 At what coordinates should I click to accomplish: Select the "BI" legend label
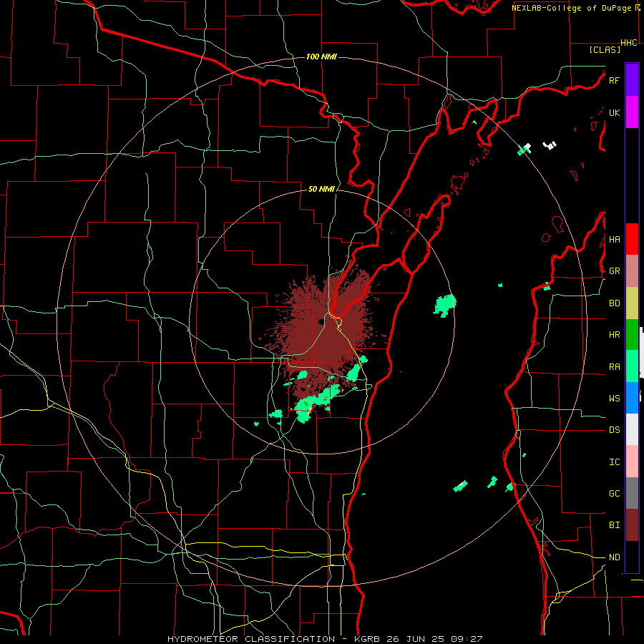pos(614,525)
